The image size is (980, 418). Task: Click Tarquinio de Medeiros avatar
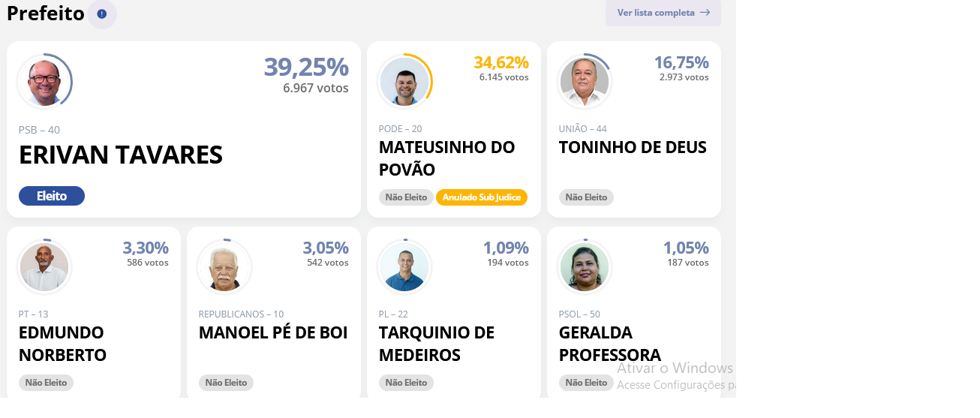click(404, 267)
